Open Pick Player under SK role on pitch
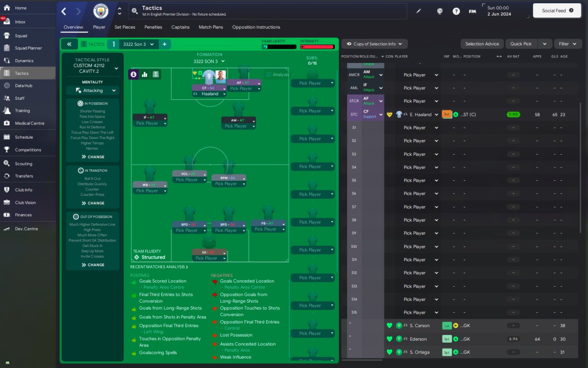The height and width of the screenshot is (368, 588). tap(209, 258)
